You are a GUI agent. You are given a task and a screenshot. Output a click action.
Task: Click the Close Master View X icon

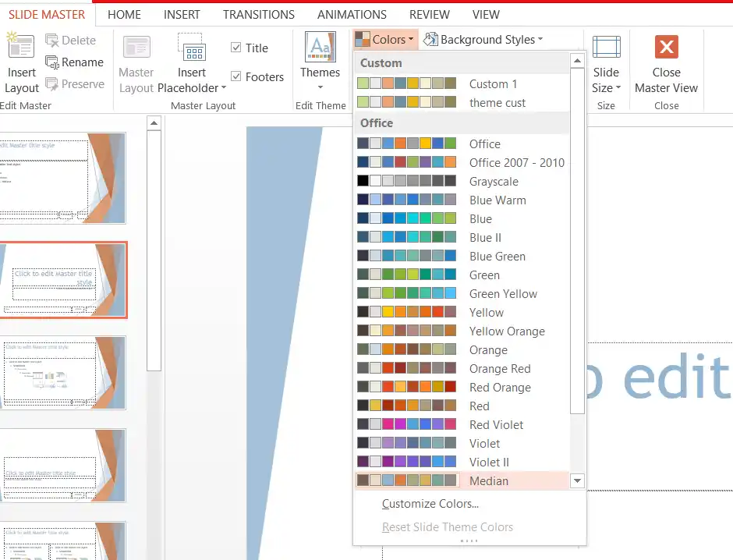(x=666, y=47)
